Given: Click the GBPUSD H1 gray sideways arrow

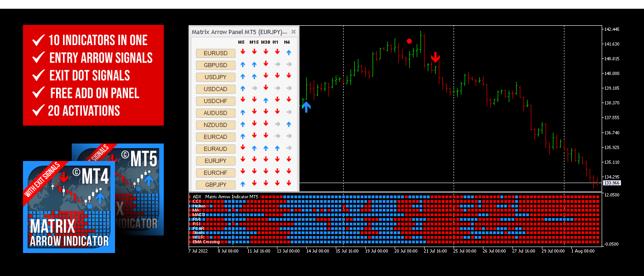Looking at the screenshot, I should coord(277,65).
